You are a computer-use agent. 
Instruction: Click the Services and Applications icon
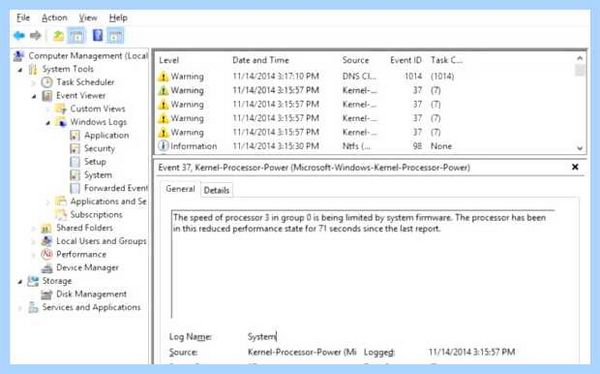click(33, 307)
